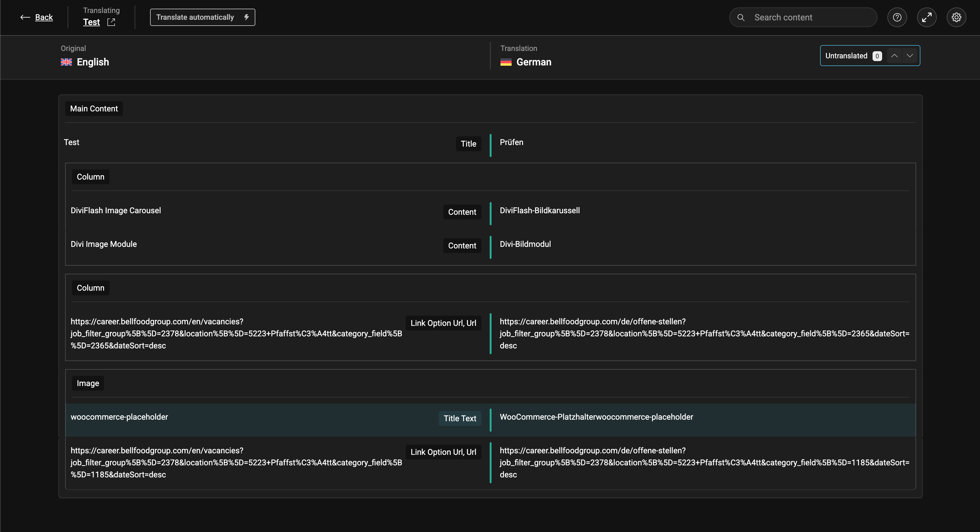Viewport: 980px width, 532px height.
Task: Click the lightning bolt auto-translate icon
Action: 246,17
